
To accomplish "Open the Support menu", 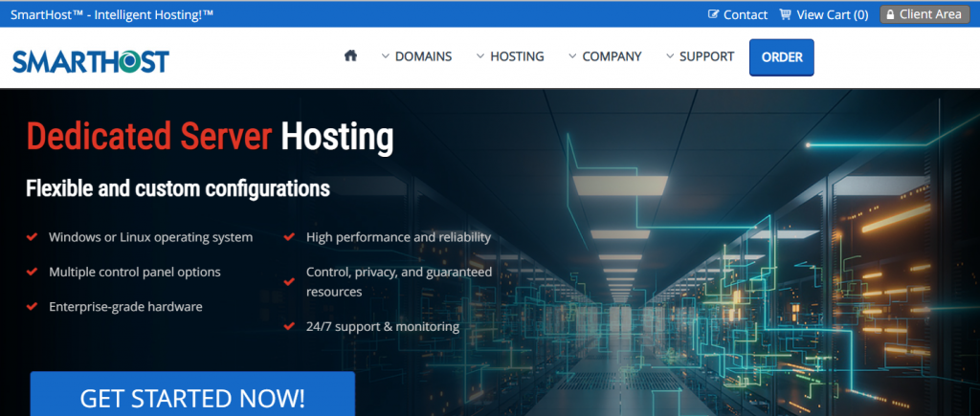I will point(706,56).
